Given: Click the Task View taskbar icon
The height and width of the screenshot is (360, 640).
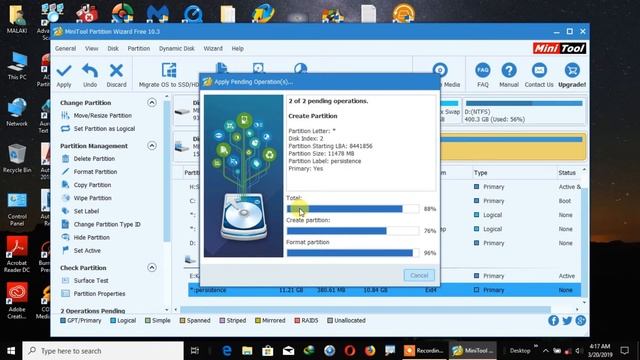Looking at the screenshot, I should coord(195,351).
